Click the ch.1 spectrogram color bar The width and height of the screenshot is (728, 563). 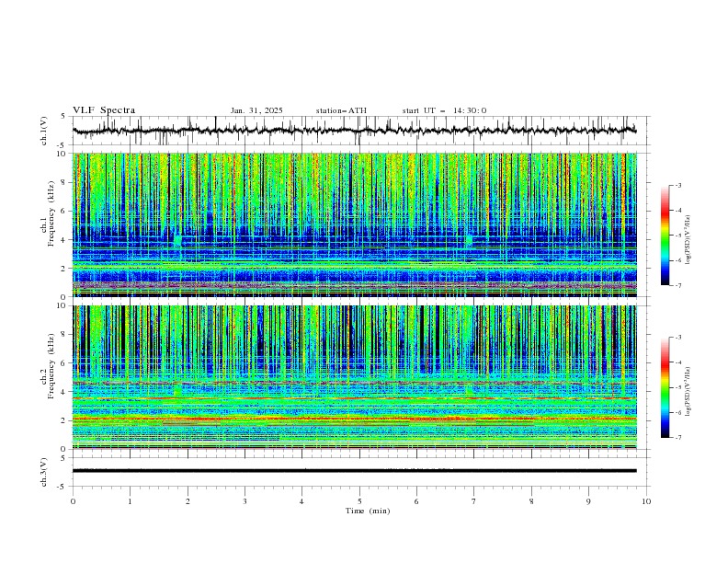click(665, 236)
